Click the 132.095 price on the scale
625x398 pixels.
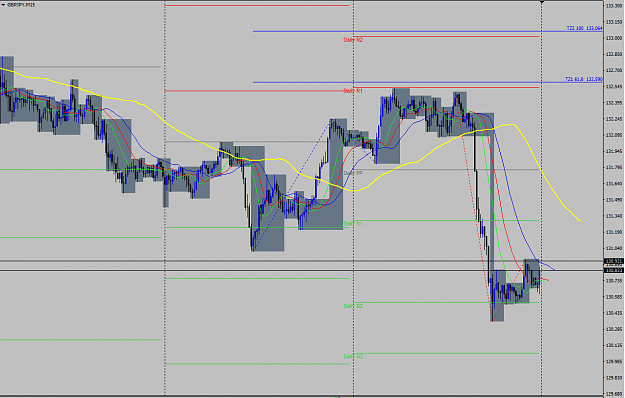coord(614,135)
